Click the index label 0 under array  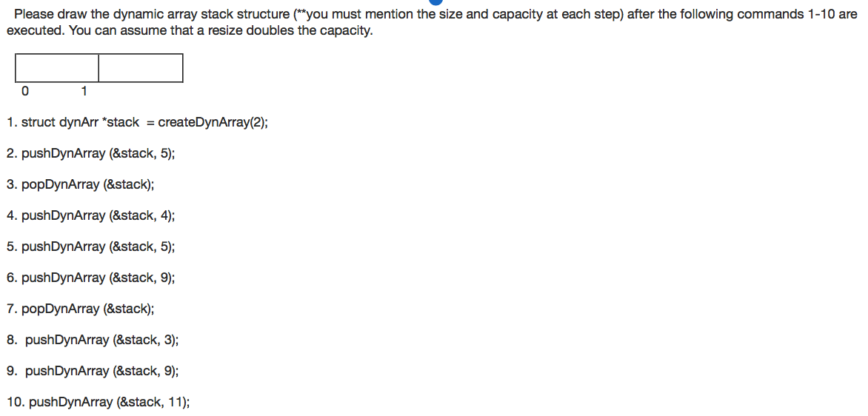24,91
